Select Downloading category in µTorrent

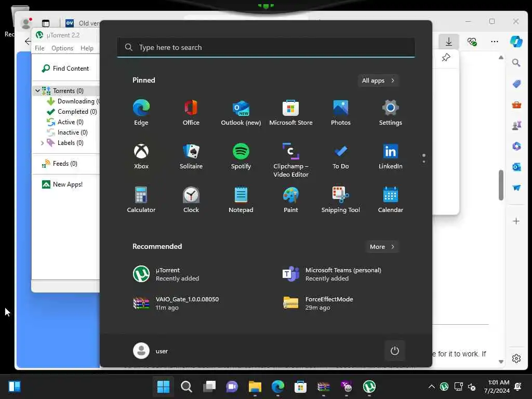click(73, 101)
